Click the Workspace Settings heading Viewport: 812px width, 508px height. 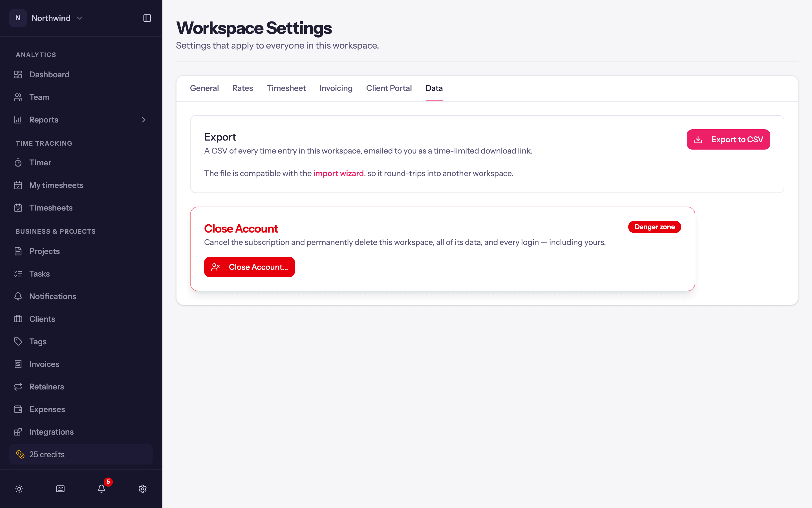(254, 28)
